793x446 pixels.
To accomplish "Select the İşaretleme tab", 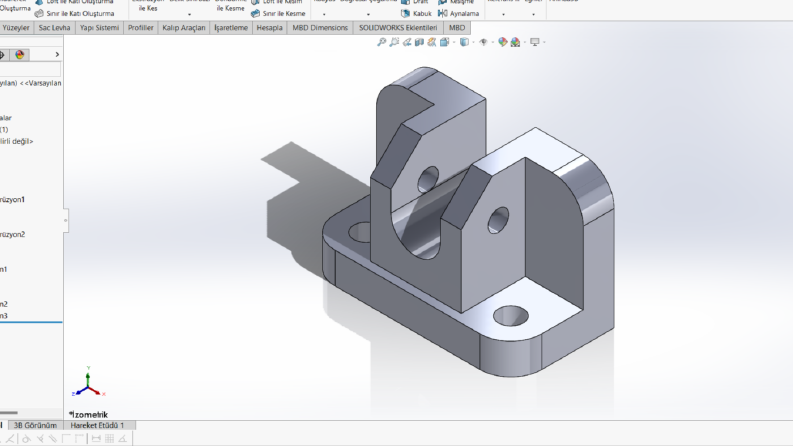I will [x=231, y=28].
